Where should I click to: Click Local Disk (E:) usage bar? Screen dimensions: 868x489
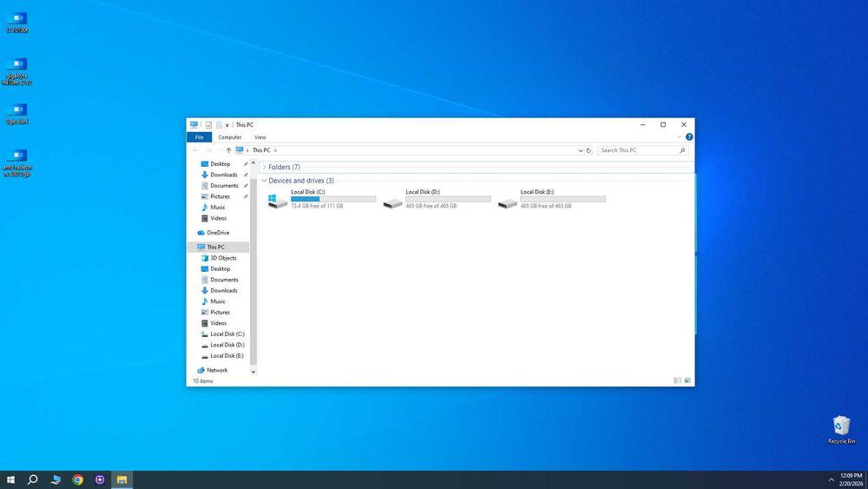click(x=563, y=199)
